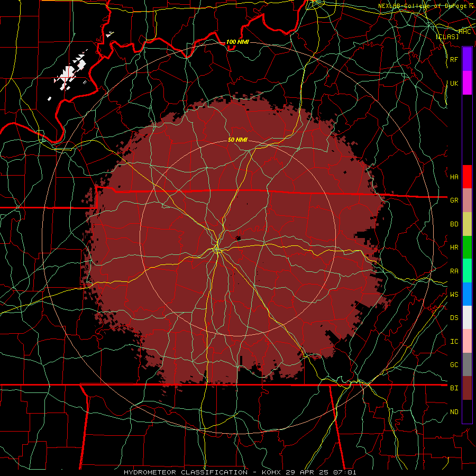The image size is (476, 476).
Task: Click the 'RF' legend label
Action: click(454, 59)
